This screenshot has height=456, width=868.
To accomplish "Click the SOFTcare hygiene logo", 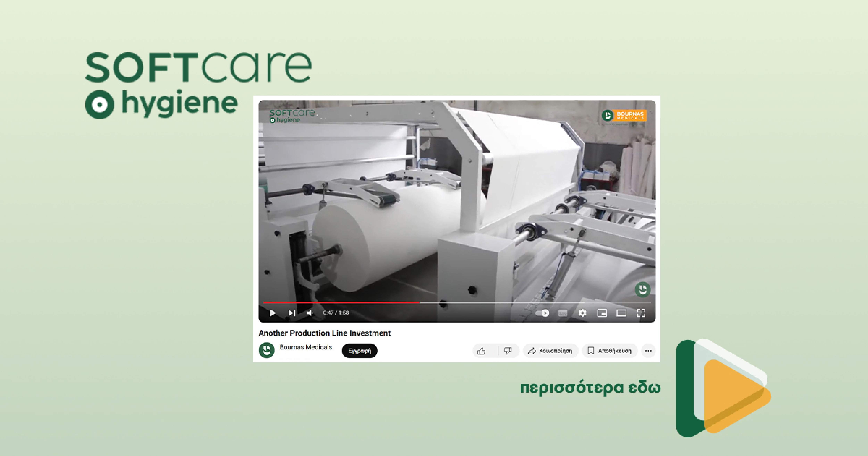I will pos(198,85).
